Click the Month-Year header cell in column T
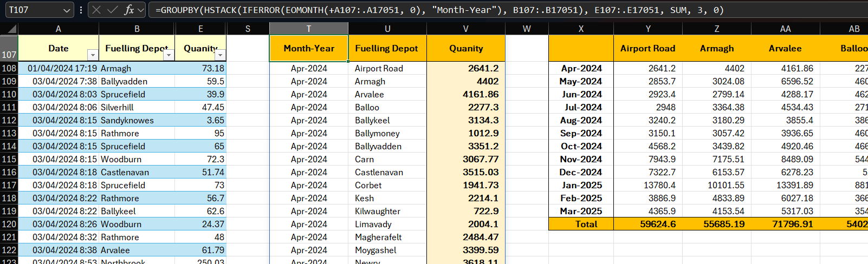The width and height of the screenshot is (868, 264). click(x=309, y=48)
